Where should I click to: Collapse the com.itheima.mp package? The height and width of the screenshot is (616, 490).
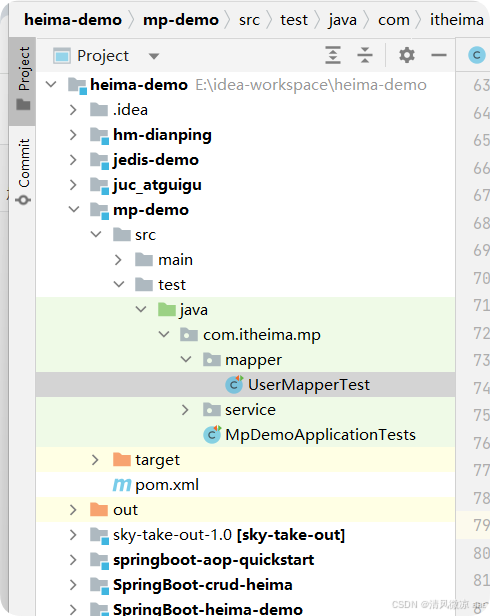click(163, 335)
